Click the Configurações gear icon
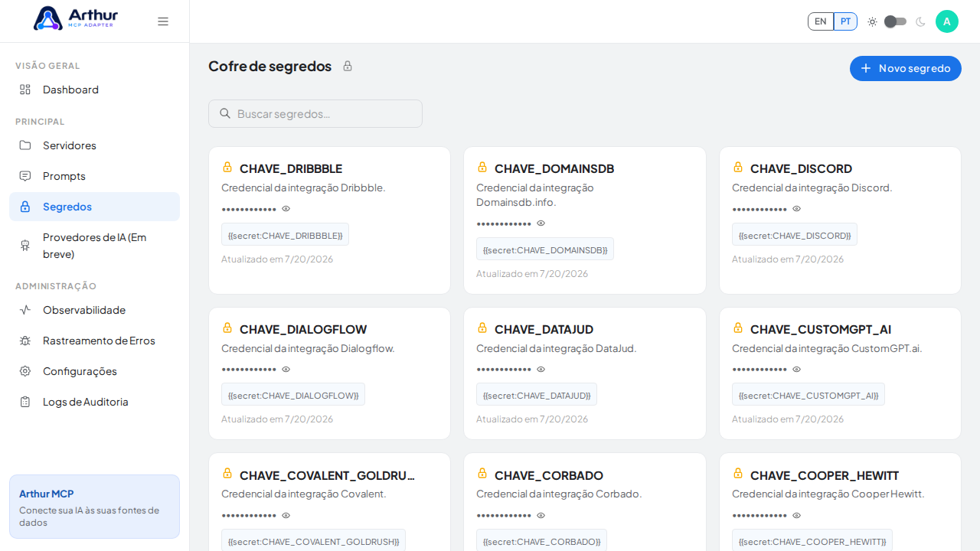This screenshot has width=980, height=551. [x=25, y=371]
